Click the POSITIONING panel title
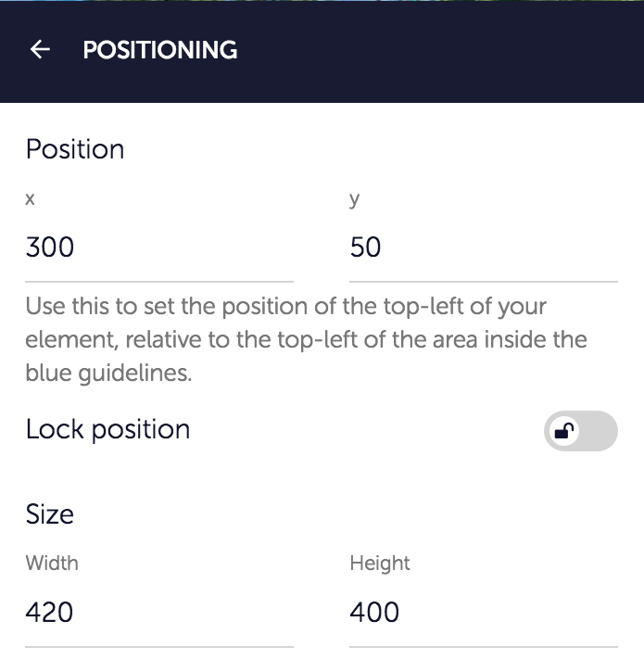This screenshot has width=644, height=659. point(160,50)
